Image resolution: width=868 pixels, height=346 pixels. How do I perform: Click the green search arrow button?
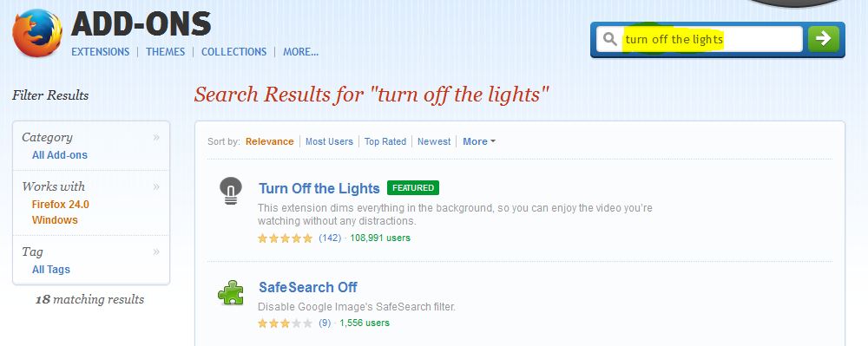pyautogui.click(x=823, y=39)
